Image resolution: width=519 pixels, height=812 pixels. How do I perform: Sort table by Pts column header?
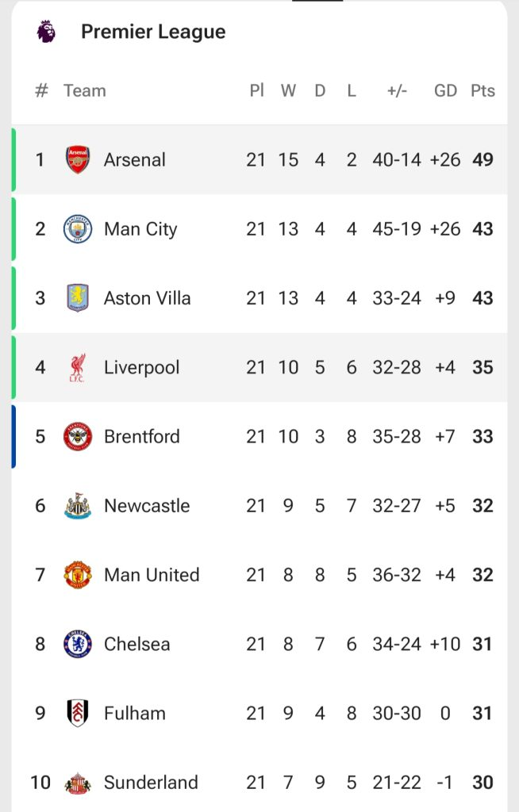coord(482,90)
